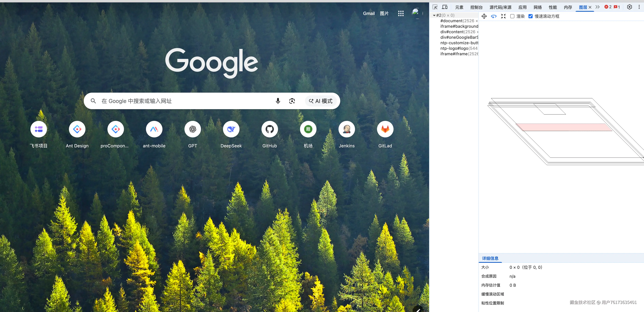Viewport: 644px width, 312px height.
Task: Click the voice search microphone icon
Action: point(278,101)
